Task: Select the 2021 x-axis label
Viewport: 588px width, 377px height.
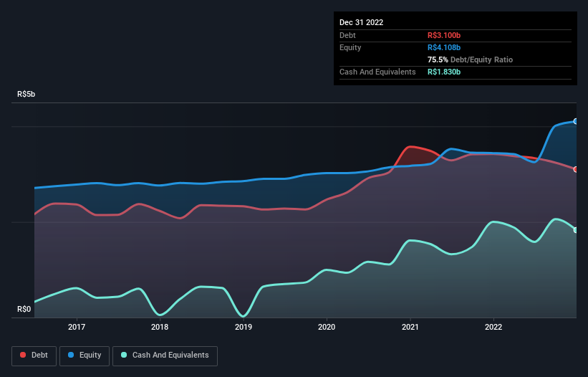Action: (410, 327)
